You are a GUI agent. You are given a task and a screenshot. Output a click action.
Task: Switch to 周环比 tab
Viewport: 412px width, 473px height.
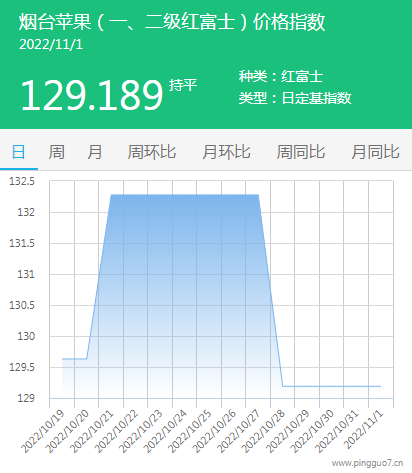[x=152, y=152]
